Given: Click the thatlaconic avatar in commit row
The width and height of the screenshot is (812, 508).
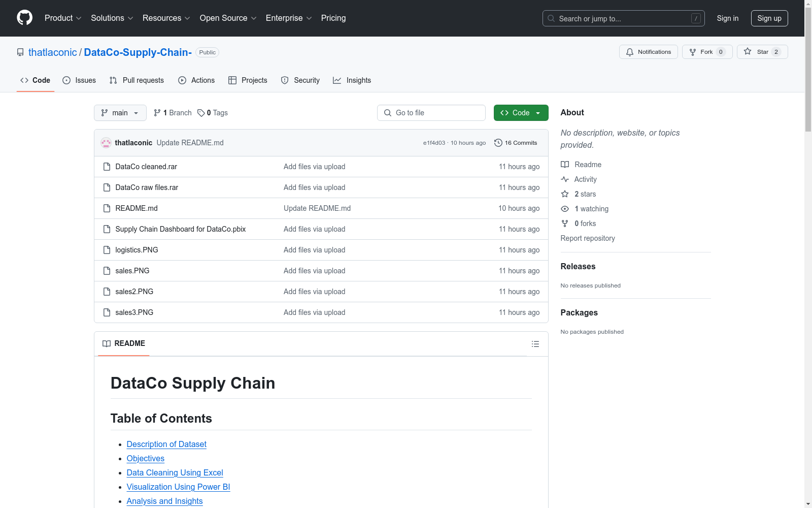Looking at the screenshot, I should [106, 143].
